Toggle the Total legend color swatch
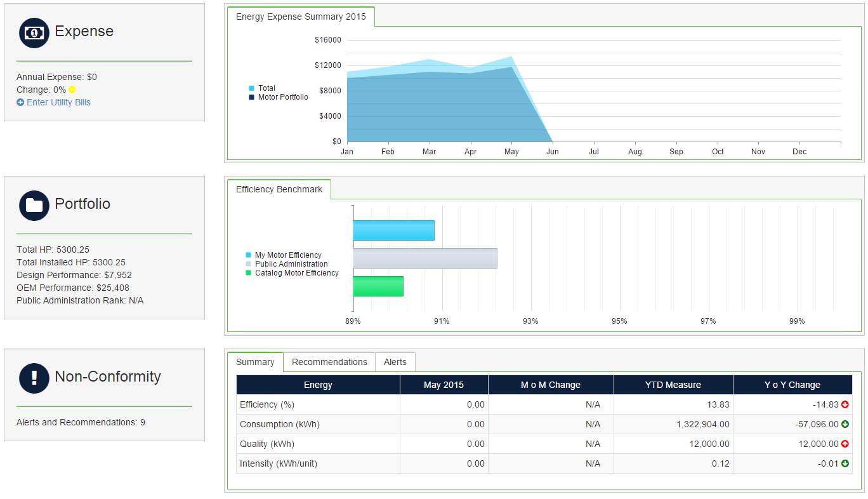 [252, 89]
